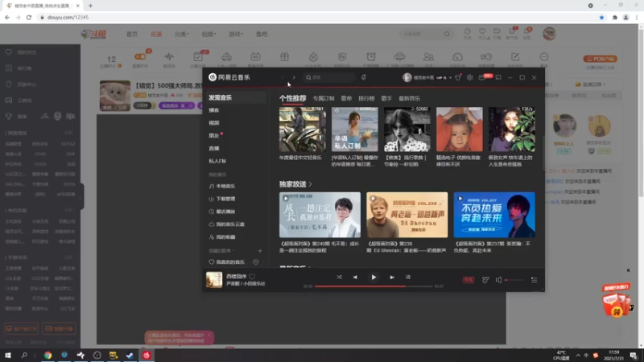
Task: Click the NetEase music search box
Action: tap(329, 77)
